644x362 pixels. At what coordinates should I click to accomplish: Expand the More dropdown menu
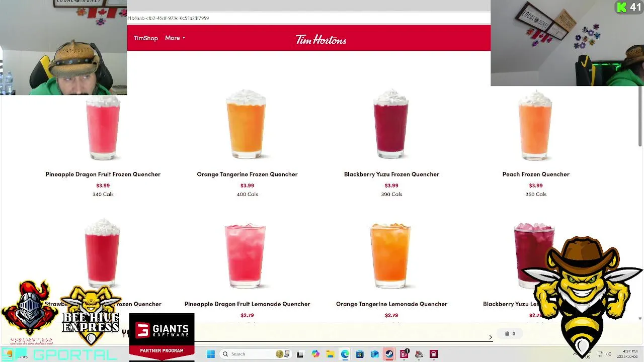(x=175, y=38)
